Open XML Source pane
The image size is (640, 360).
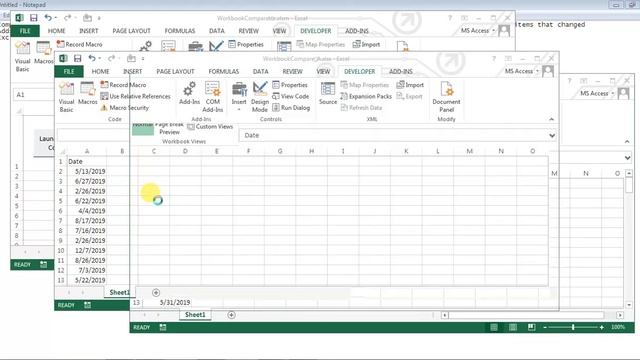pyautogui.click(x=328, y=93)
